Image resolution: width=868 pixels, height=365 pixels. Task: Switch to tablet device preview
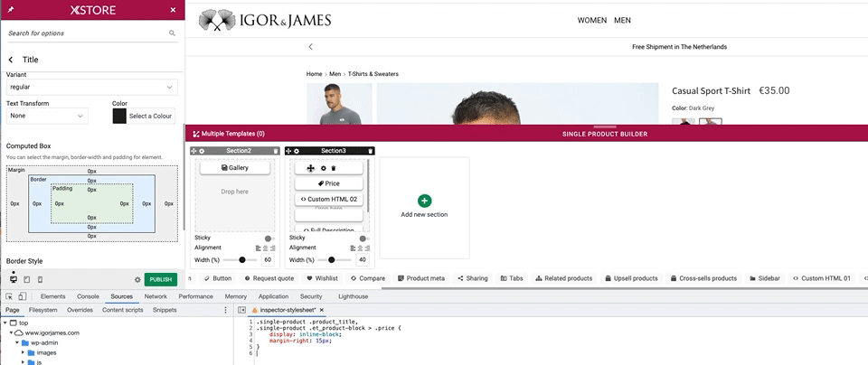tap(26, 280)
